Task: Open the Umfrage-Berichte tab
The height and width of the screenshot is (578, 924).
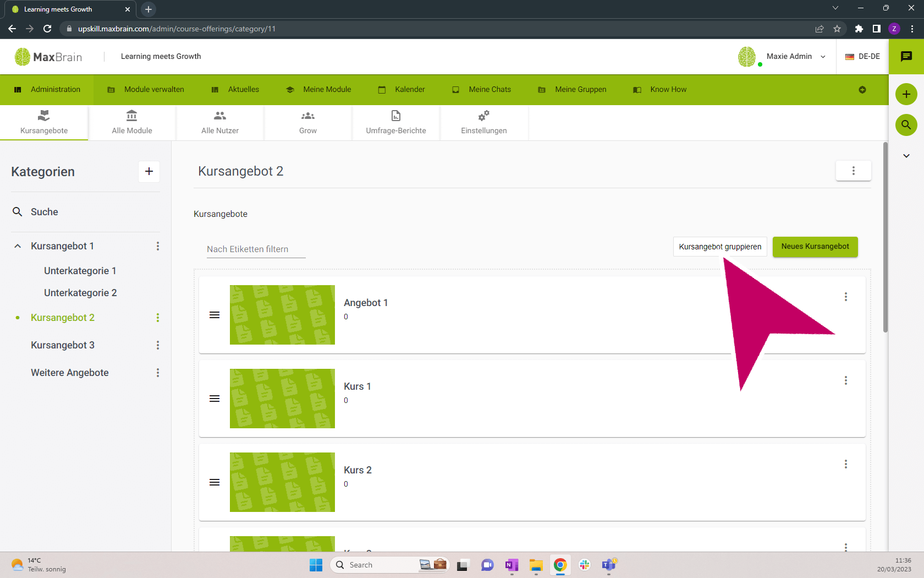Action: coord(396,122)
